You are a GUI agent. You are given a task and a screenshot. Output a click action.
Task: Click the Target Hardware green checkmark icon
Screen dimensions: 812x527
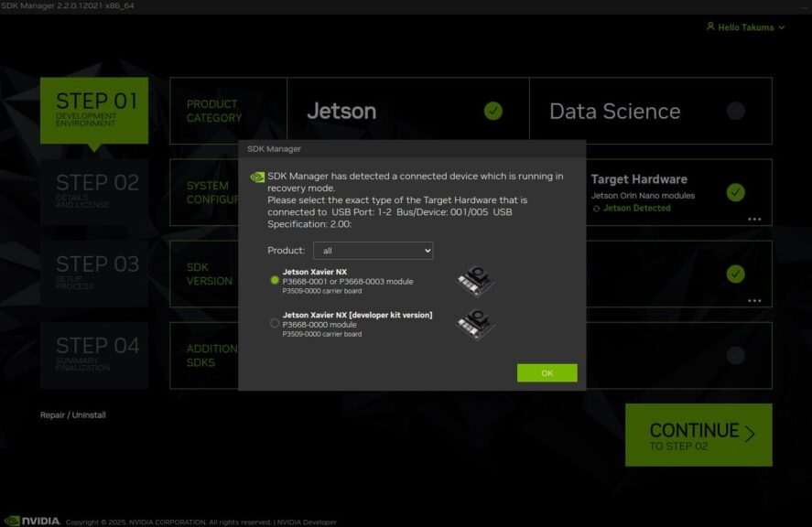point(735,192)
